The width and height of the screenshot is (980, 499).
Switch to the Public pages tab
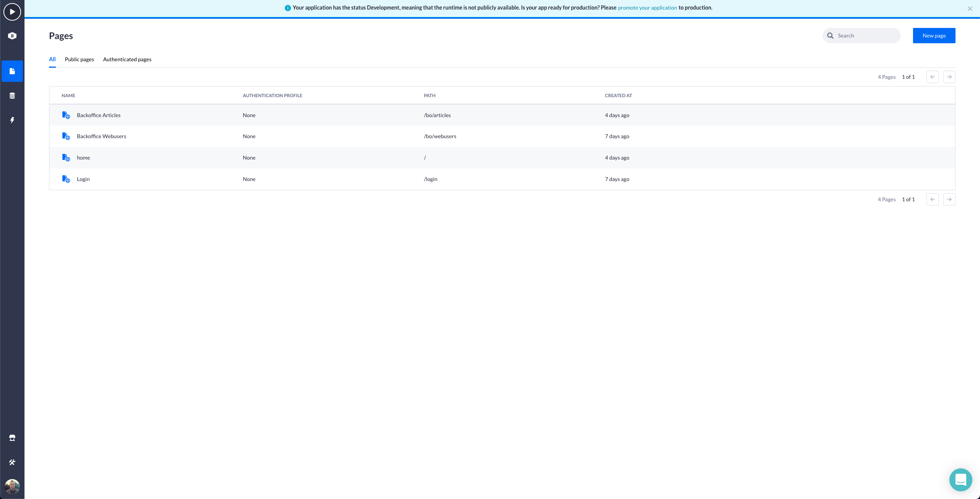coord(79,59)
